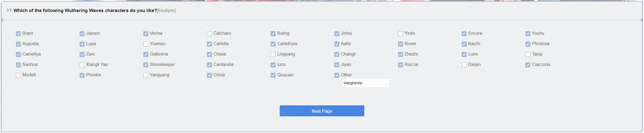
Task: Click the double-arrow icon before the question
Action: tap(9, 10)
